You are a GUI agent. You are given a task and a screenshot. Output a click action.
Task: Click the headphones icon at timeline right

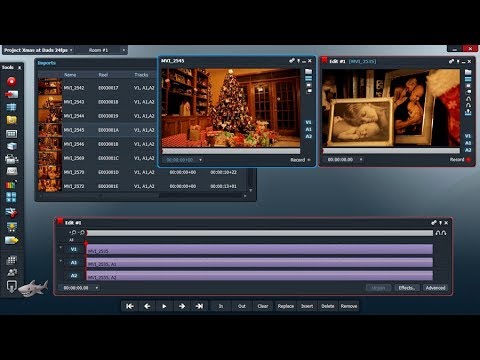tap(441, 233)
